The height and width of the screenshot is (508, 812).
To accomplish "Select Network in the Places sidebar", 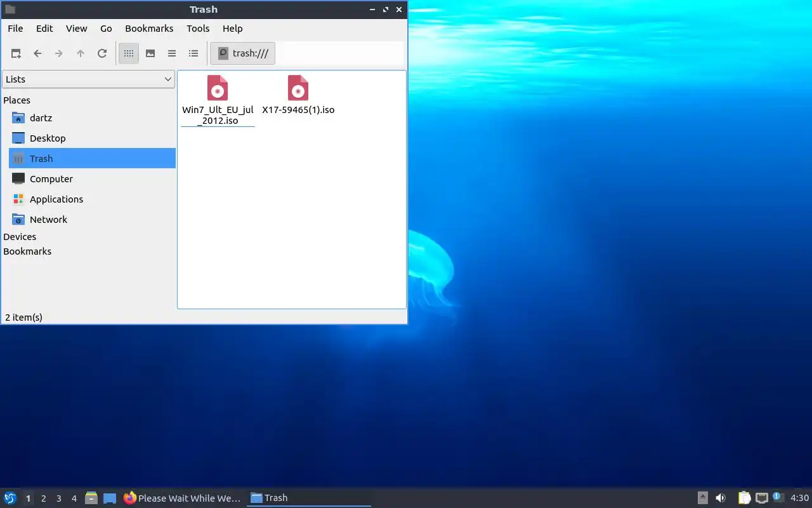I will coord(92,220).
